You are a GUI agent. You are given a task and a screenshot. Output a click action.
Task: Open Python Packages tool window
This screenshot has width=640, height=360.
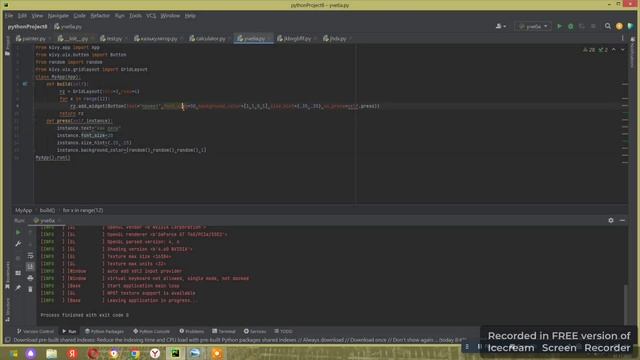pyautogui.click(x=104, y=331)
